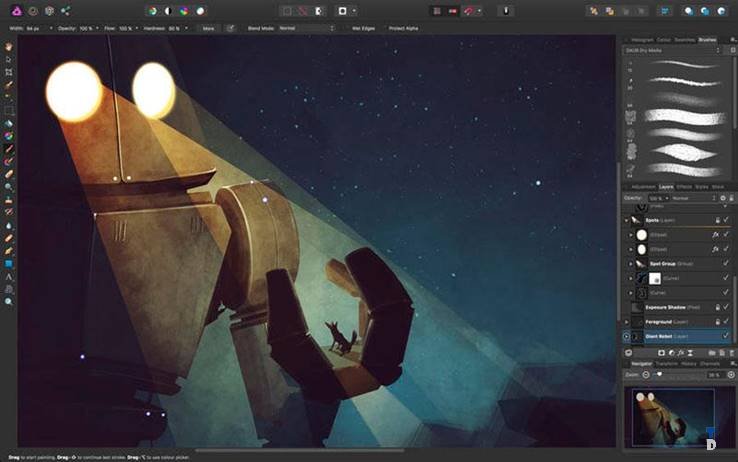This screenshot has width=738, height=462.
Task: Open the Liquify Persona
Action: [x=32, y=11]
